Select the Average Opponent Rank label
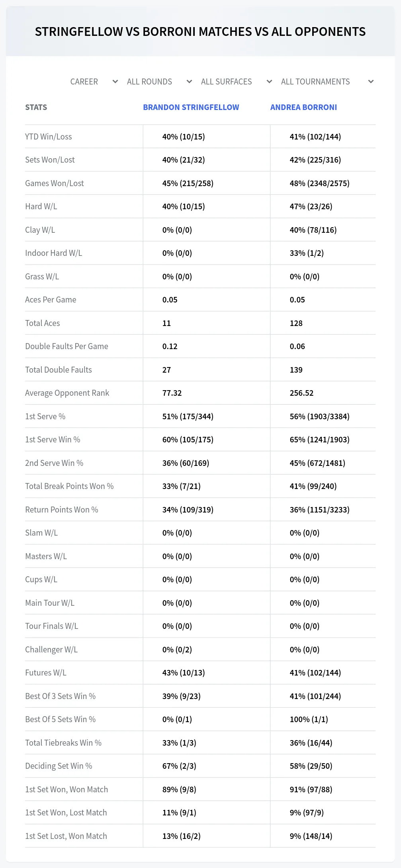Screen dimensions: 401x868 click(x=67, y=393)
